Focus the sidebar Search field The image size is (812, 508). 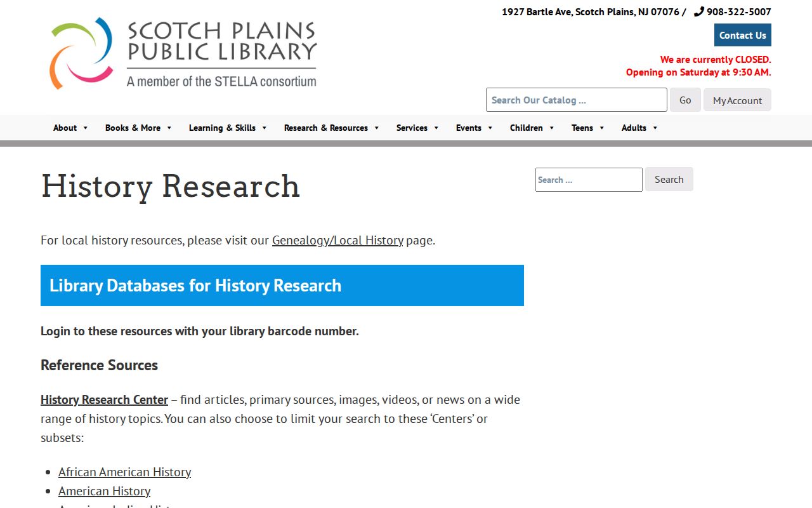(589, 180)
